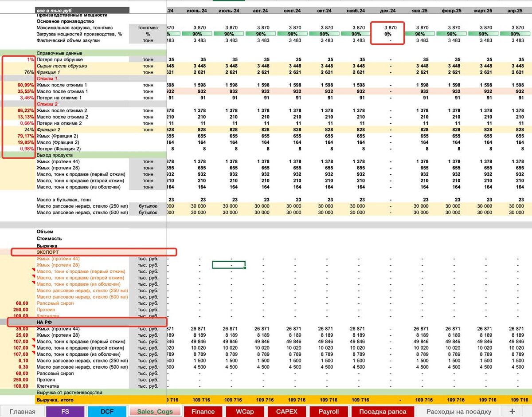Open the CAPEX sheet tab
Screen dimensions: 532x417
(286, 411)
